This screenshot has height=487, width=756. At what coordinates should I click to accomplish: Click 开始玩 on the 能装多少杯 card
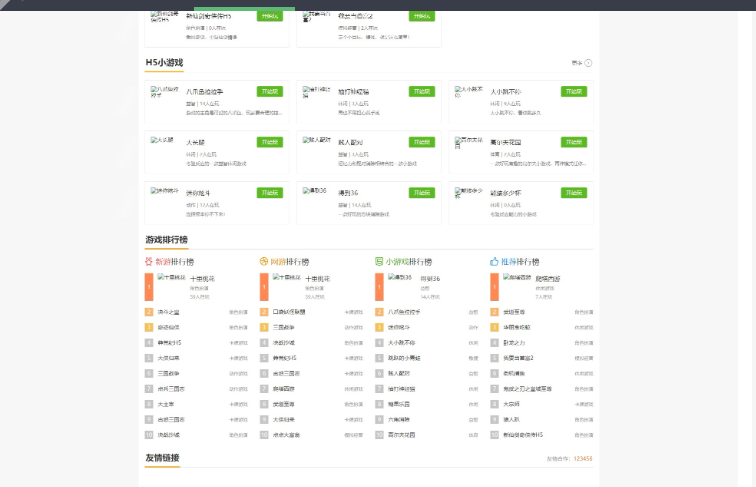574,192
